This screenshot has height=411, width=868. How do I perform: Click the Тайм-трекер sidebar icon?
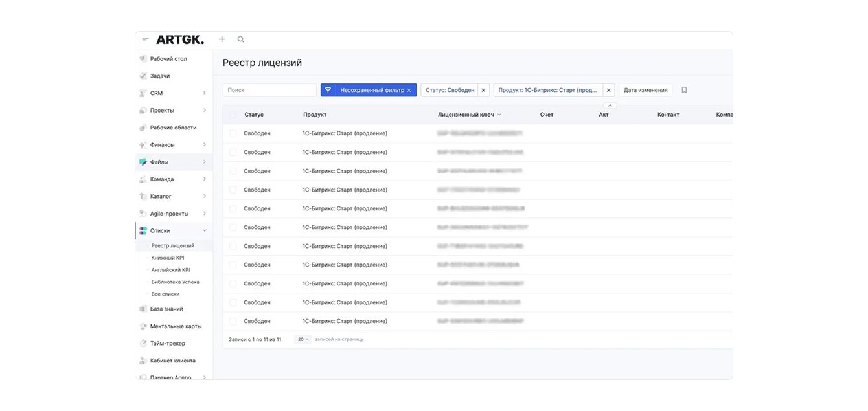pos(143,343)
